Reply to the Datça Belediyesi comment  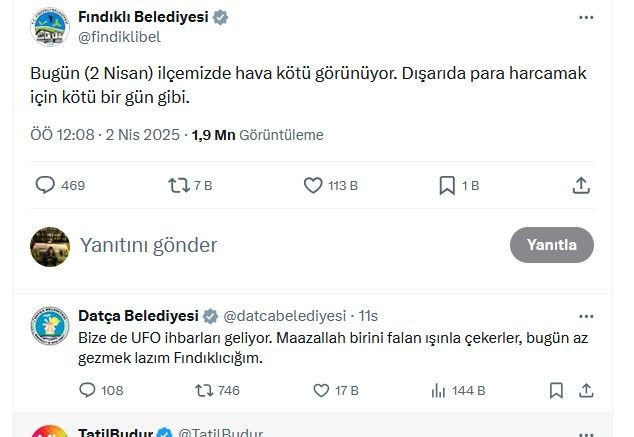[x=86, y=390]
